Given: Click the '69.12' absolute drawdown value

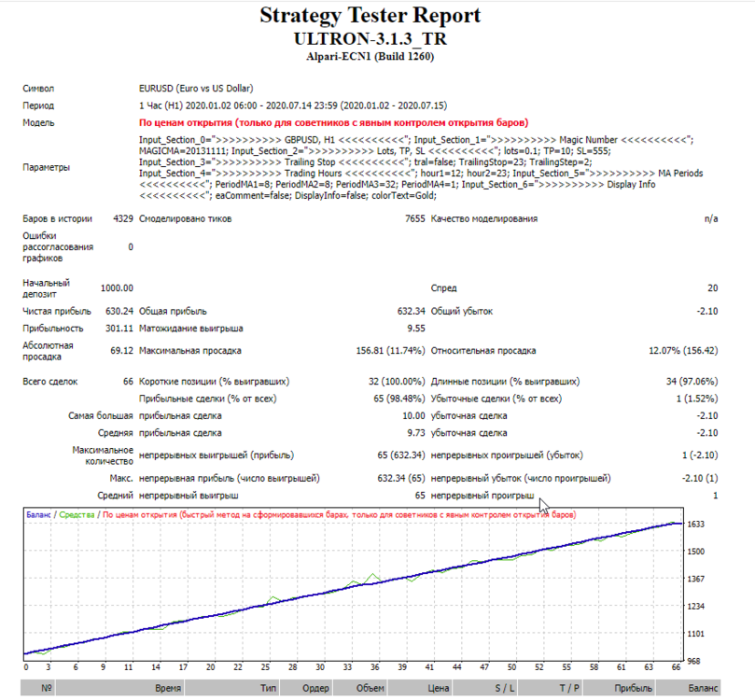Looking at the screenshot, I should click(x=122, y=351).
